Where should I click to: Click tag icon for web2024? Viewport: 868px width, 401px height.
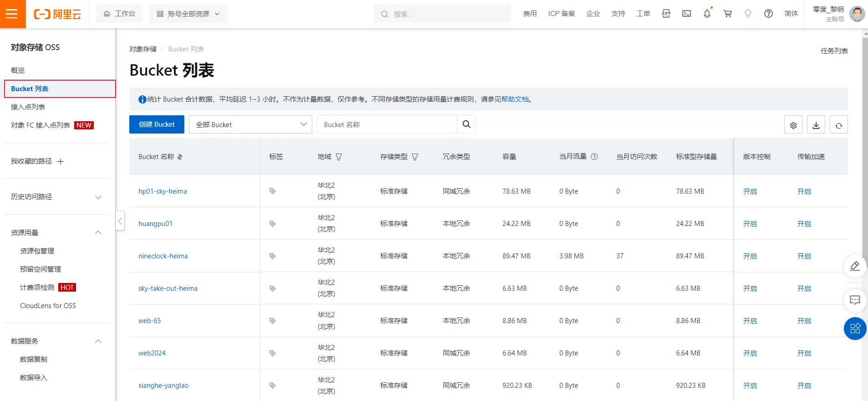(x=273, y=353)
